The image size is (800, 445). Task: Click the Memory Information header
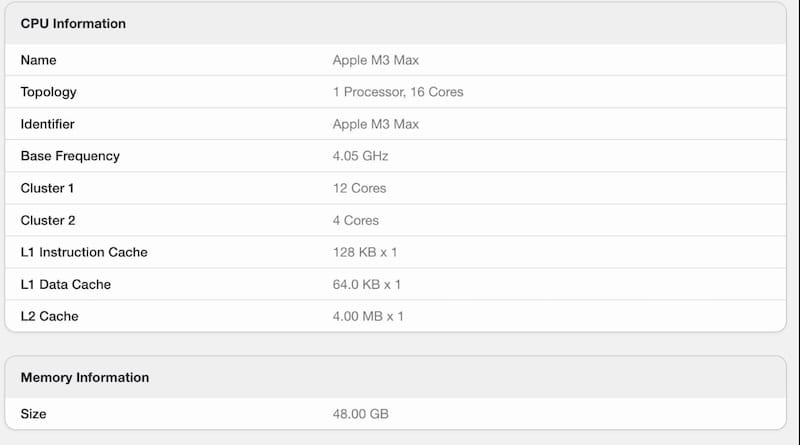[85, 378]
